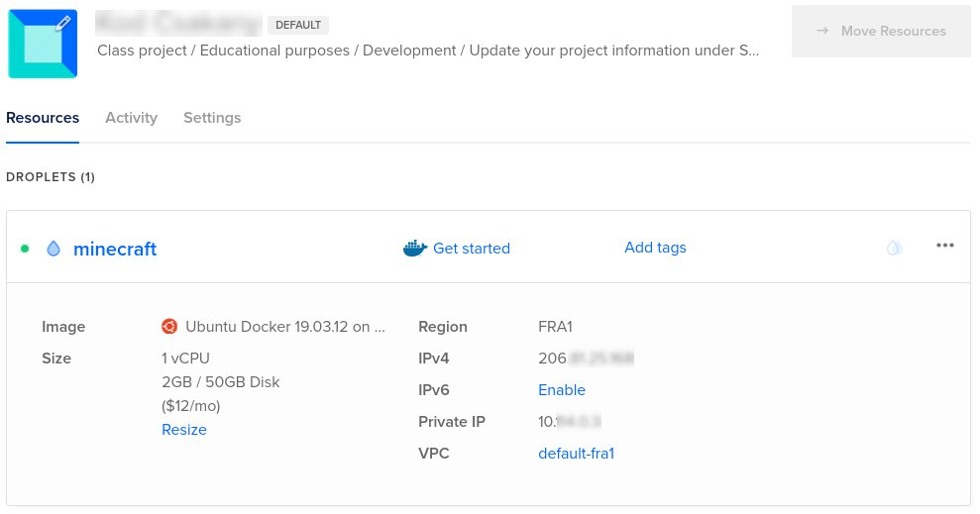This screenshot has width=980, height=514.
Task: Enable IPv6 for the droplet
Action: coord(562,390)
